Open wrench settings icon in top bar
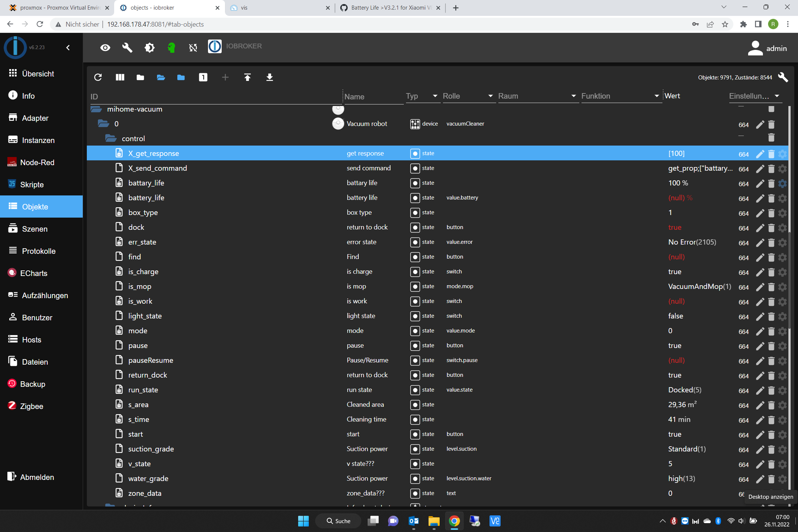 pyautogui.click(x=127, y=48)
